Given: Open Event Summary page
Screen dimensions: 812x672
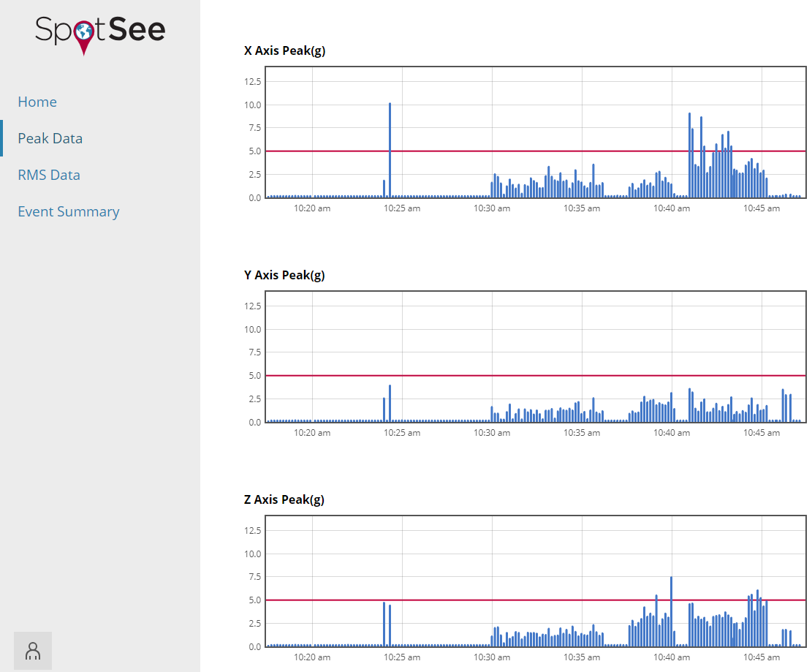Looking at the screenshot, I should click(69, 211).
